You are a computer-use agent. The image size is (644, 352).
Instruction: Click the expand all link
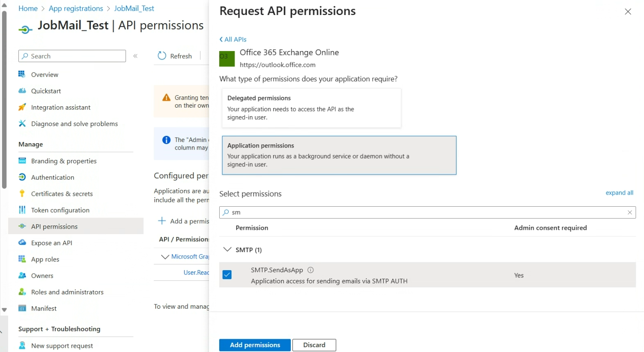pyautogui.click(x=619, y=193)
